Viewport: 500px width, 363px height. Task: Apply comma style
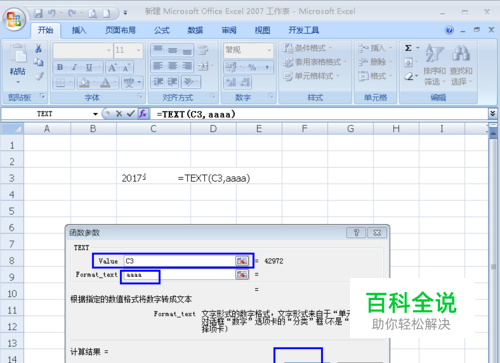[x=267, y=67]
